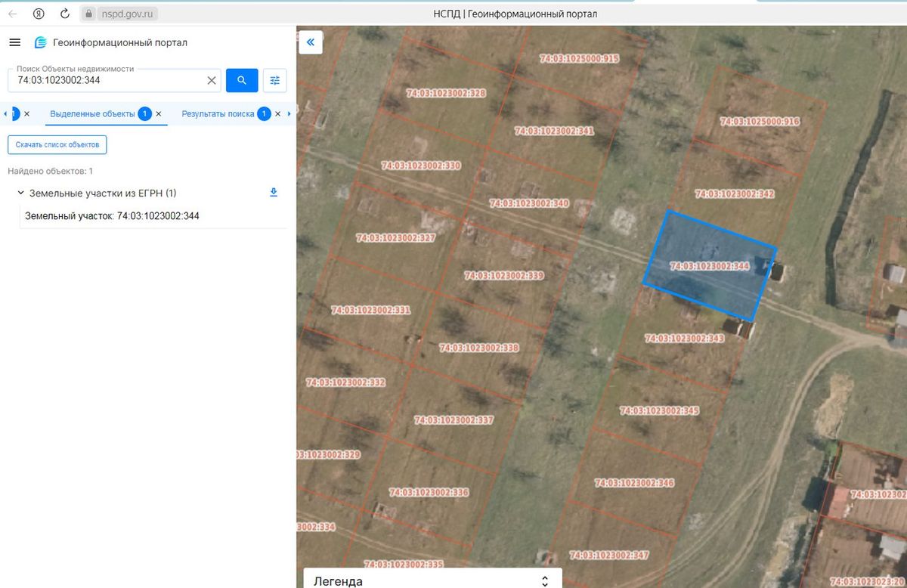Open the Yandex browser button
907x588 pixels.
[x=39, y=14]
